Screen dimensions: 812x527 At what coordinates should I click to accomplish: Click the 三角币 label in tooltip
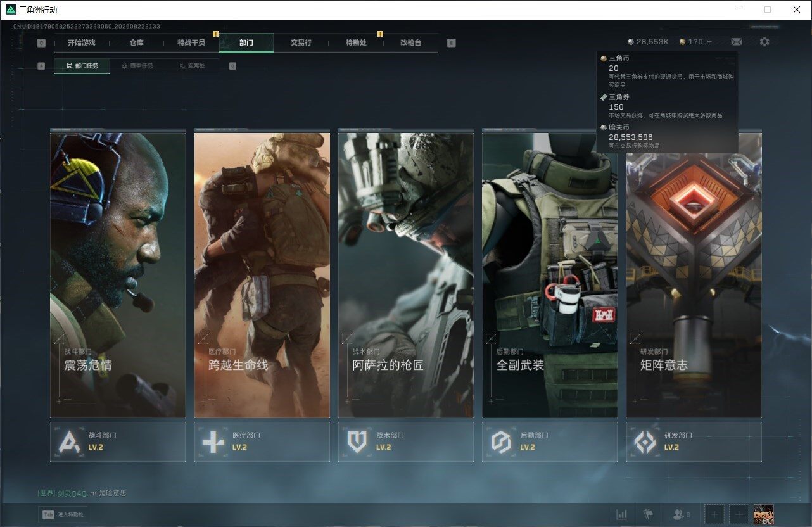(x=619, y=58)
